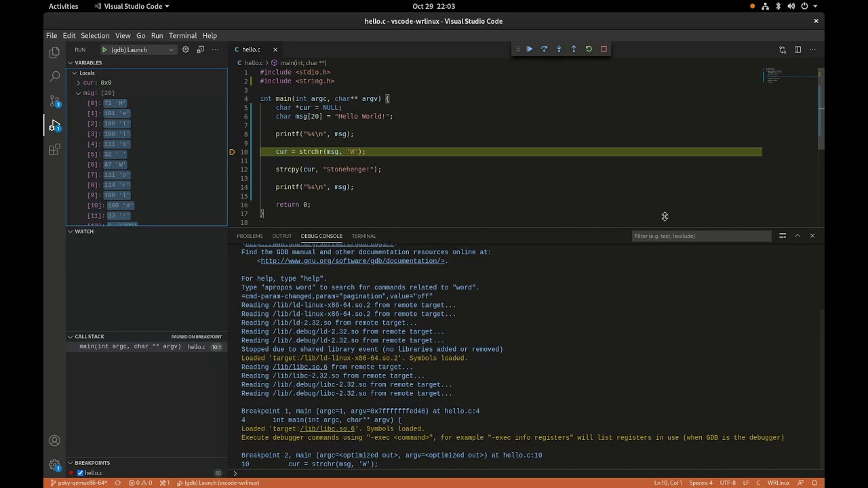This screenshot has width=868, height=488.
Task: Select the DEBUG CONSOLE tab
Action: [x=321, y=236]
